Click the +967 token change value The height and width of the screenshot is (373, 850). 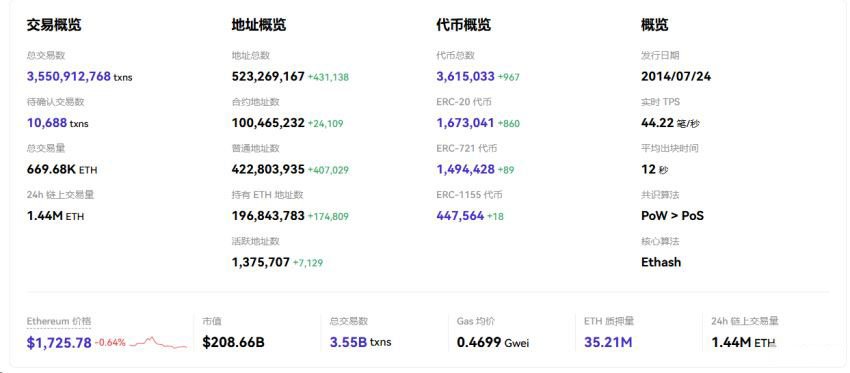(x=509, y=78)
